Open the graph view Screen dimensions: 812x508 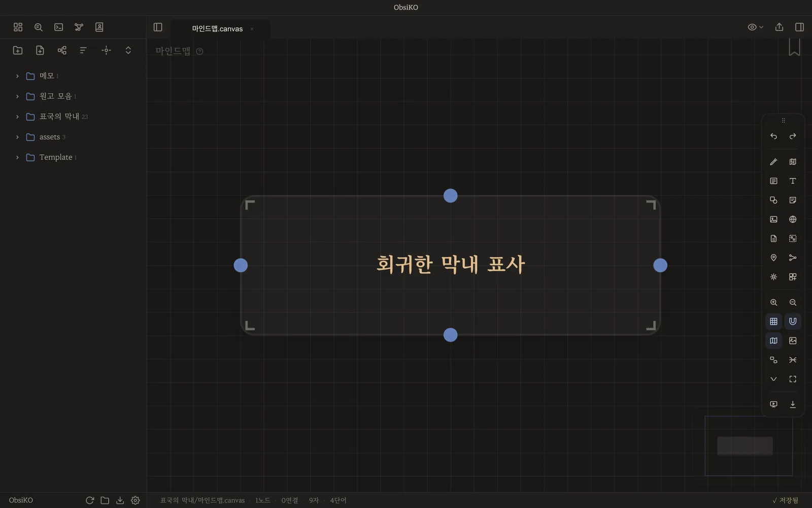(79, 27)
